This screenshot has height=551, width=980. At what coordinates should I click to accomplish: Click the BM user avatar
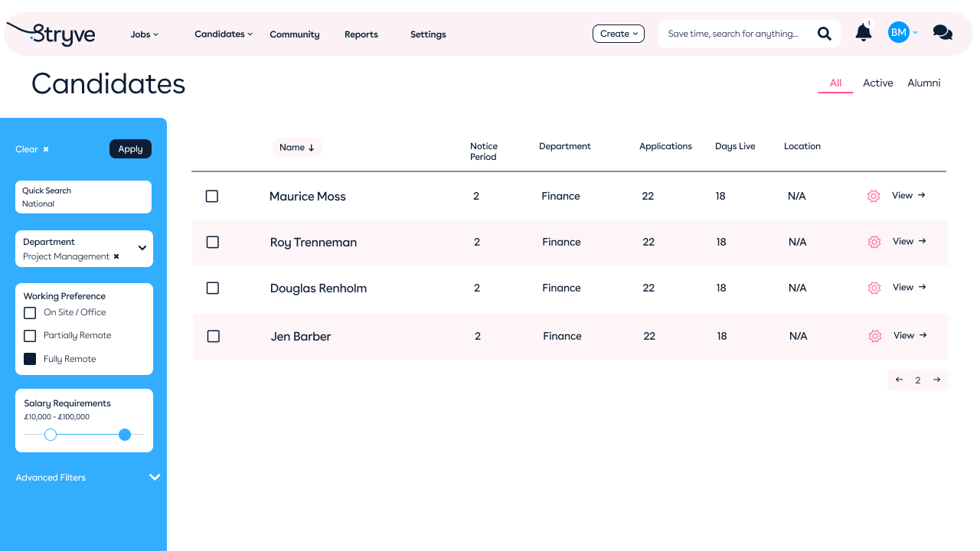click(x=898, y=32)
